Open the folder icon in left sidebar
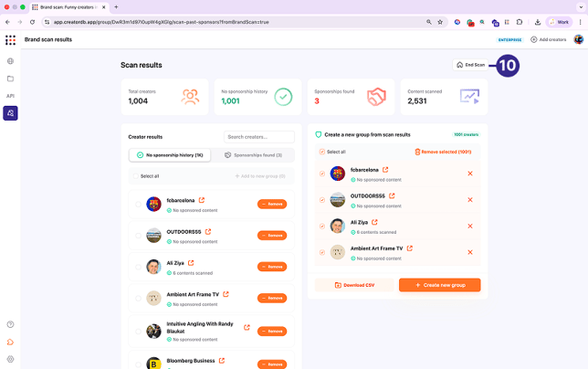 pos(10,79)
